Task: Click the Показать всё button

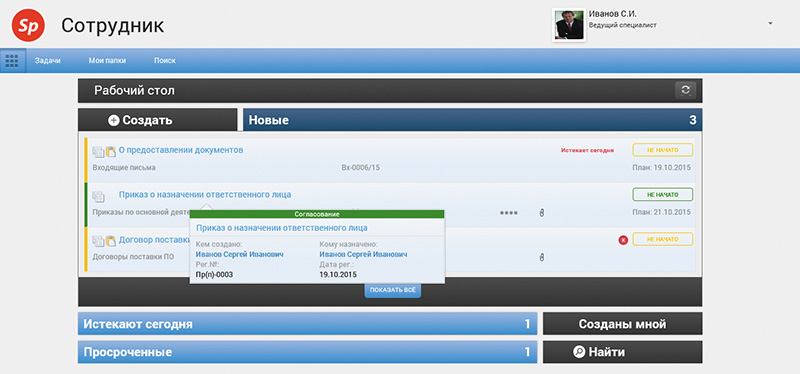Action: click(x=392, y=290)
